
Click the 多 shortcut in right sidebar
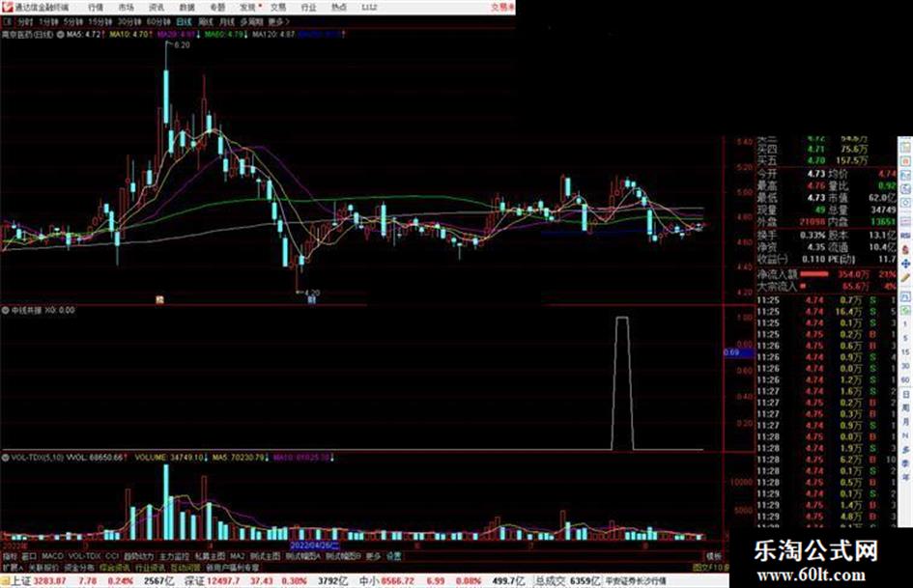[x=905, y=449]
